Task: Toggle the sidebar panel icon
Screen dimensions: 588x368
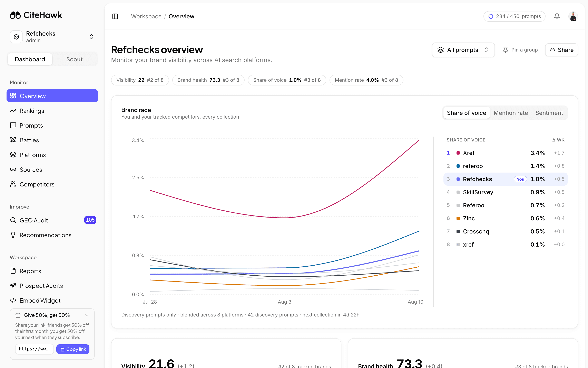Action: (115, 16)
